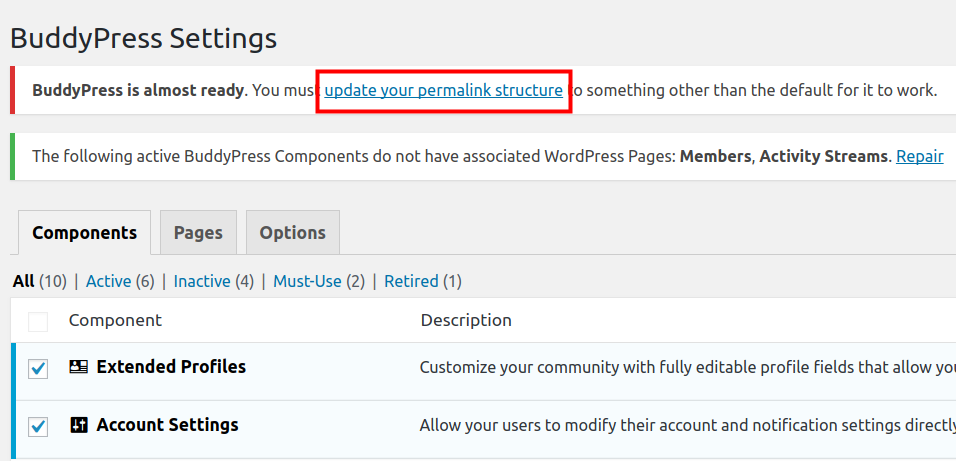
Task: Switch to the Components tab
Action: point(84,233)
